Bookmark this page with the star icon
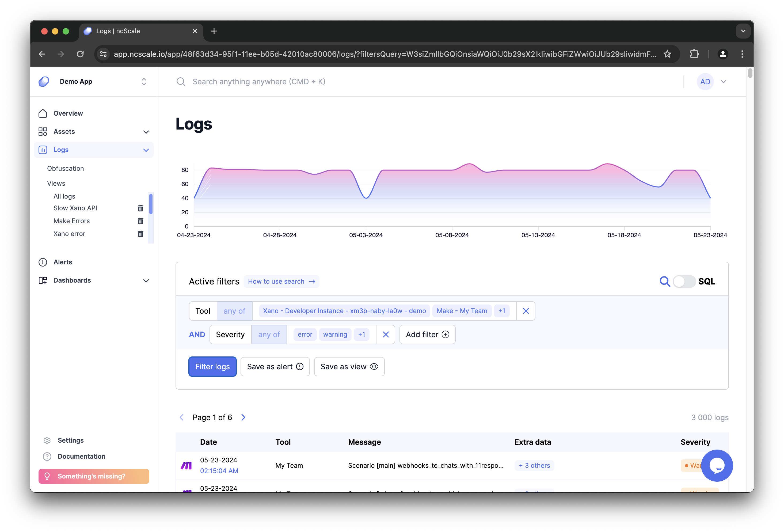 (x=667, y=54)
